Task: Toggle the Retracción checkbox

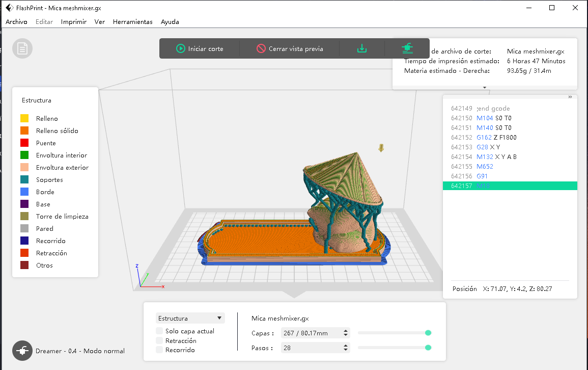Action: point(160,340)
